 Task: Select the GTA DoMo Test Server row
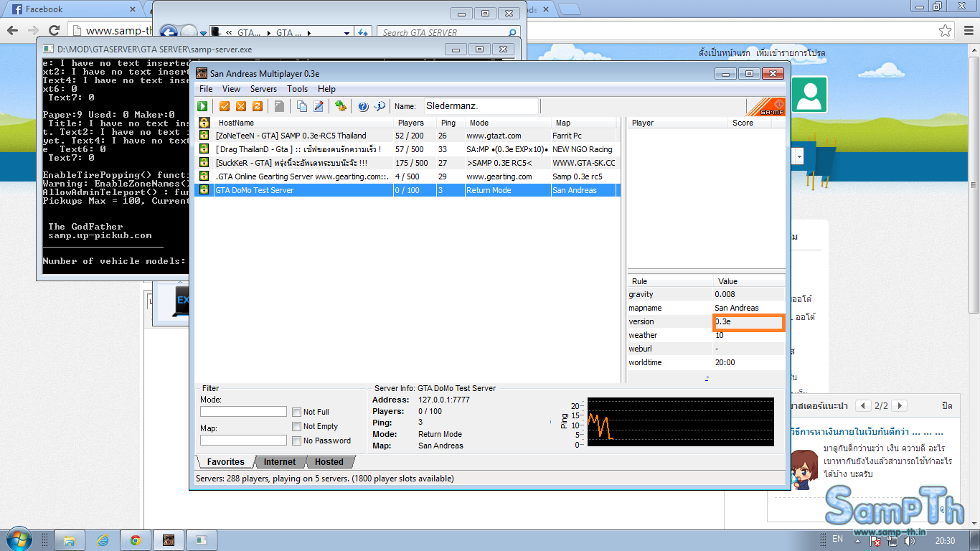tap(407, 190)
